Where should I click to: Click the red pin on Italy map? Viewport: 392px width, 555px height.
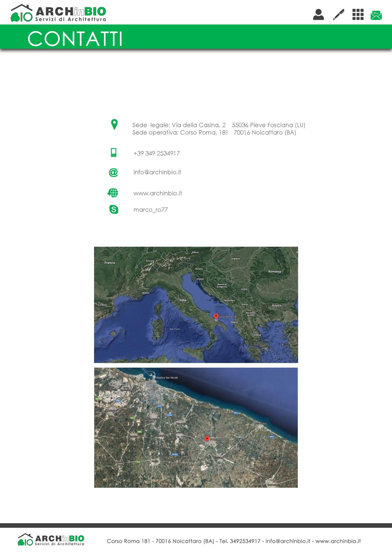(216, 317)
